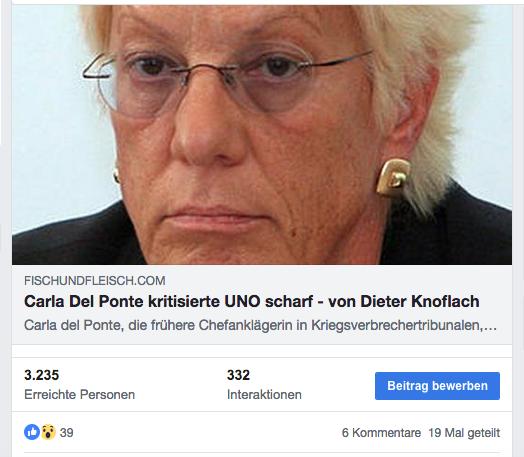Click the article preview photo thumbnail

click(262, 135)
